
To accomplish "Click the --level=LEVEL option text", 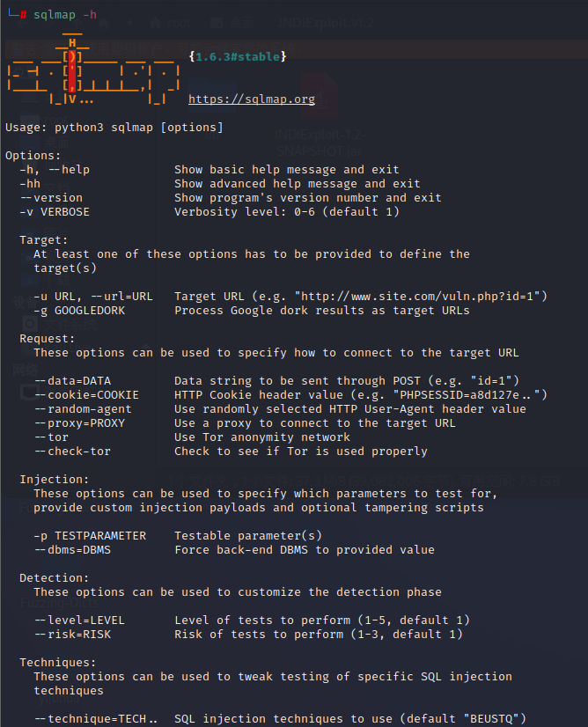I will click(x=80, y=620).
